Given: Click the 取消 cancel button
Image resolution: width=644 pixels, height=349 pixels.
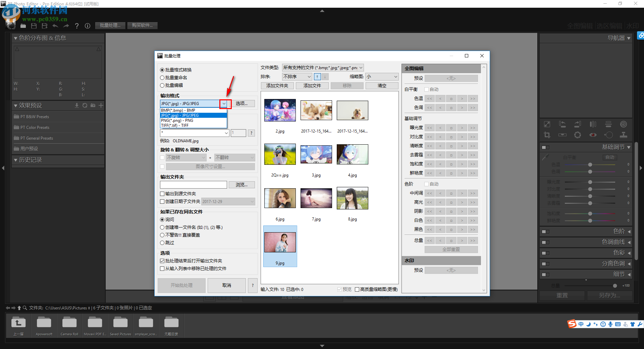Looking at the screenshot, I should pos(227,285).
